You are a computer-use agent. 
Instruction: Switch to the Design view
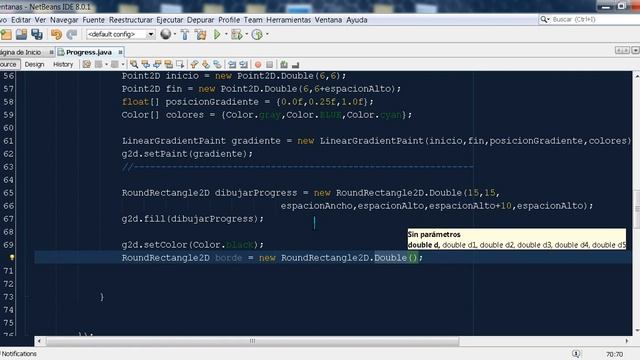[x=34, y=64]
